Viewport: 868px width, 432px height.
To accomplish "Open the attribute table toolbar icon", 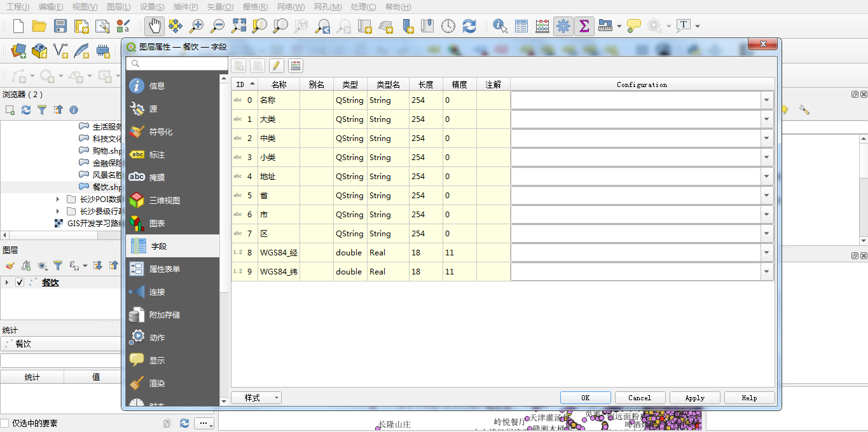I will click(x=521, y=26).
